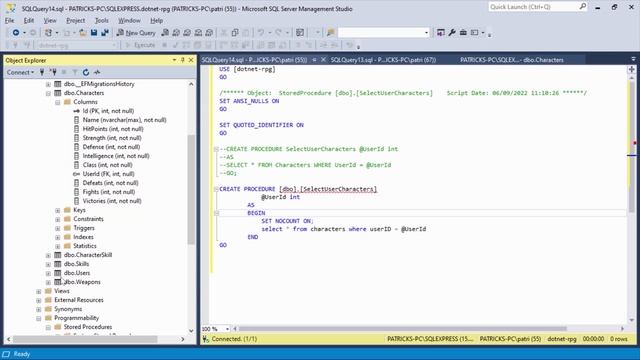The width and height of the screenshot is (640, 360).
Task: Open the Window menu
Action: [x=129, y=20]
